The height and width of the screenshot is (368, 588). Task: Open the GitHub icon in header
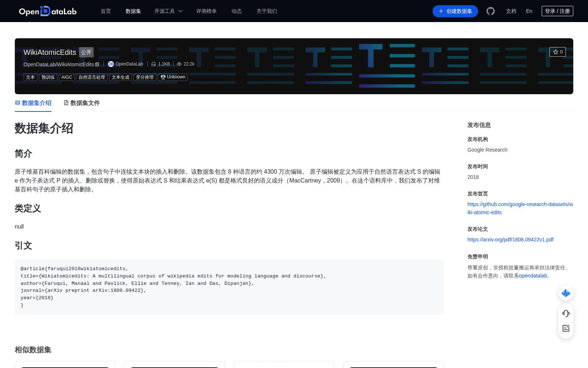click(491, 11)
